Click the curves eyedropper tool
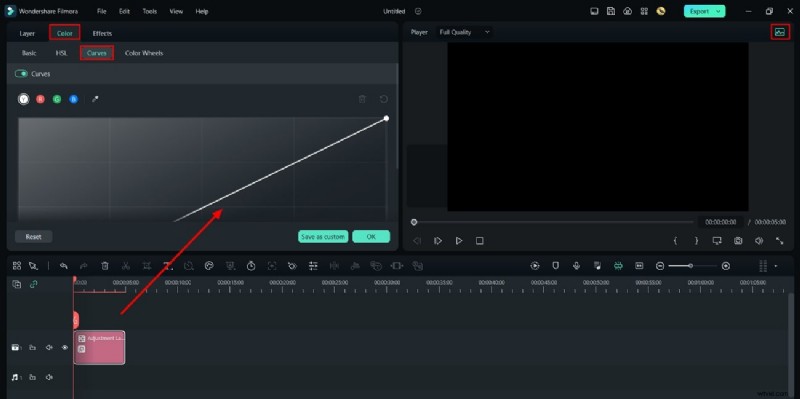The width and height of the screenshot is (800, 399). pyautogui.click(x=95, y=99)
